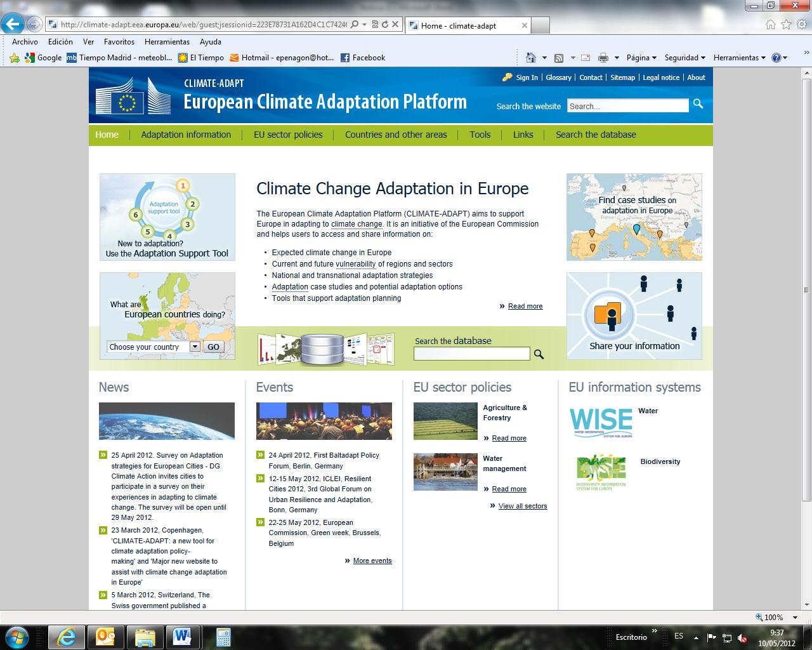The image size is (812, 650).
Task: Open the WISE Water Information System logo
Action: click(601, 421)
